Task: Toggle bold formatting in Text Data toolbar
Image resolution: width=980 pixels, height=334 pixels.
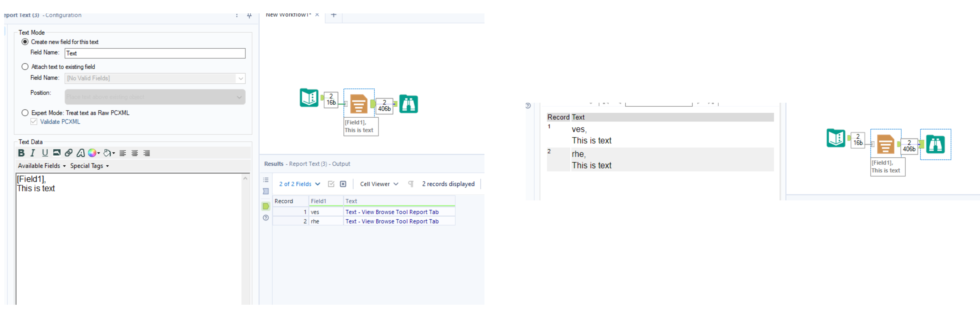Action: [x=21, y=153]
